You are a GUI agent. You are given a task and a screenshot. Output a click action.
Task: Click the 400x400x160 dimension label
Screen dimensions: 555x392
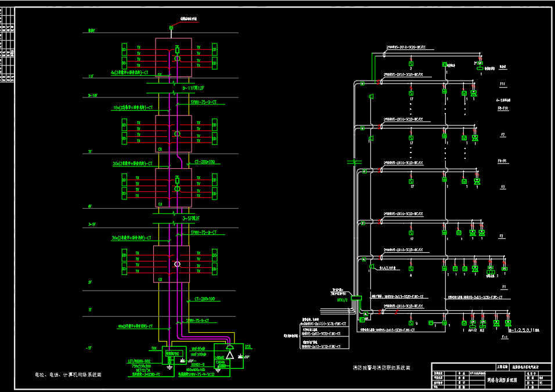click(196, 370)
